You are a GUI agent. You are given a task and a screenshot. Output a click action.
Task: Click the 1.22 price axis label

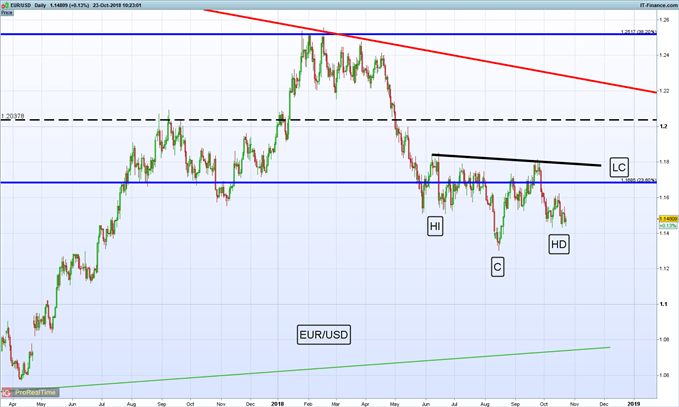coord(664,91)
